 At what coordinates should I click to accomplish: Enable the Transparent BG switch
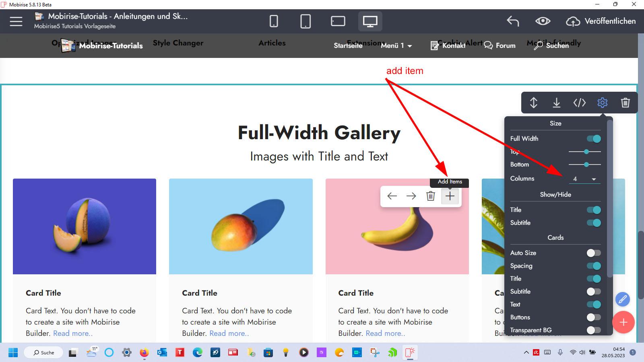click(594, 330)
